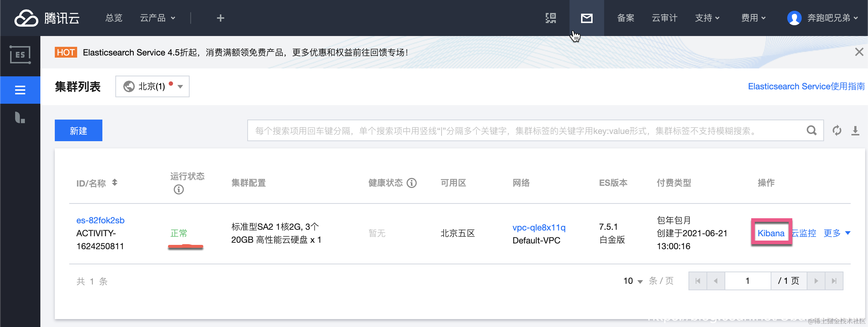The image size is (868, 327).
Task: Expand the 费用 menu
Action: click(x=753, y=18)
